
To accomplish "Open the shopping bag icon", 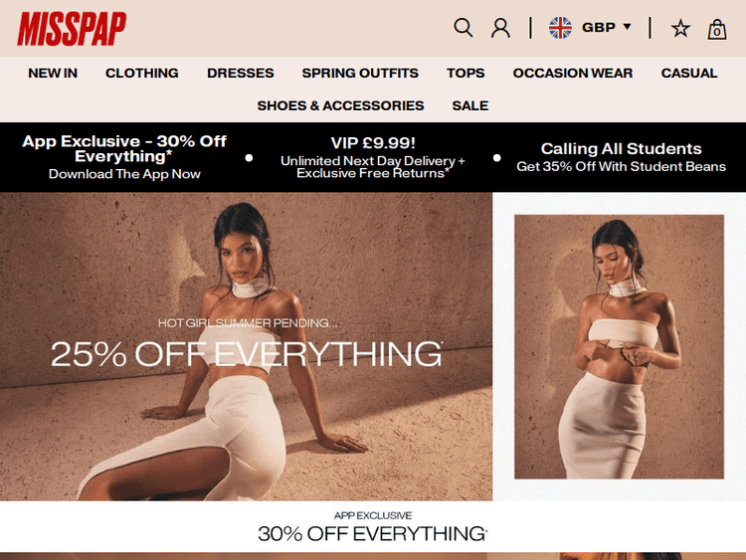I will pos(716,29).
